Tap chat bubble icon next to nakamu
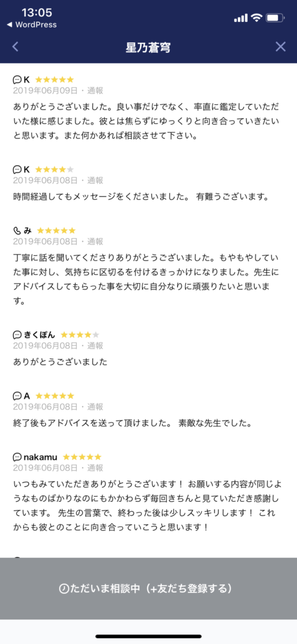This screenshot has width=297, height=644. coord(17,457)
